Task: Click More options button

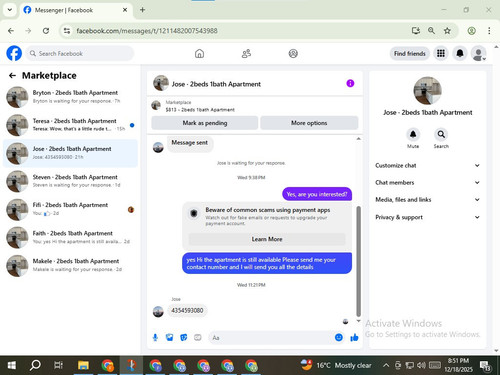Action: coord(309,123)
